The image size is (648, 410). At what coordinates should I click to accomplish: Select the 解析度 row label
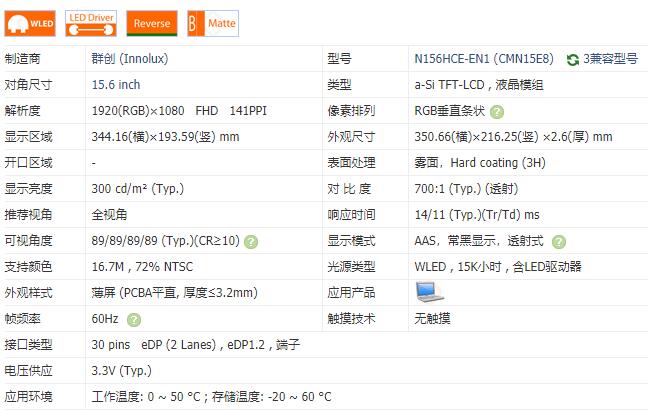(x=22, y=111)
